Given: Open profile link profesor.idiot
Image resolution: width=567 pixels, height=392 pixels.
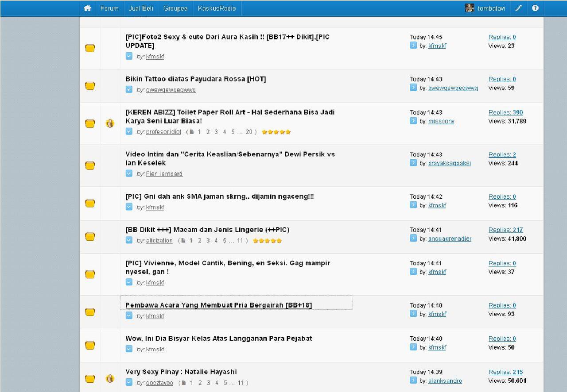Looking at the screenshot, I should pyautogui.click(x=163, y=132).
